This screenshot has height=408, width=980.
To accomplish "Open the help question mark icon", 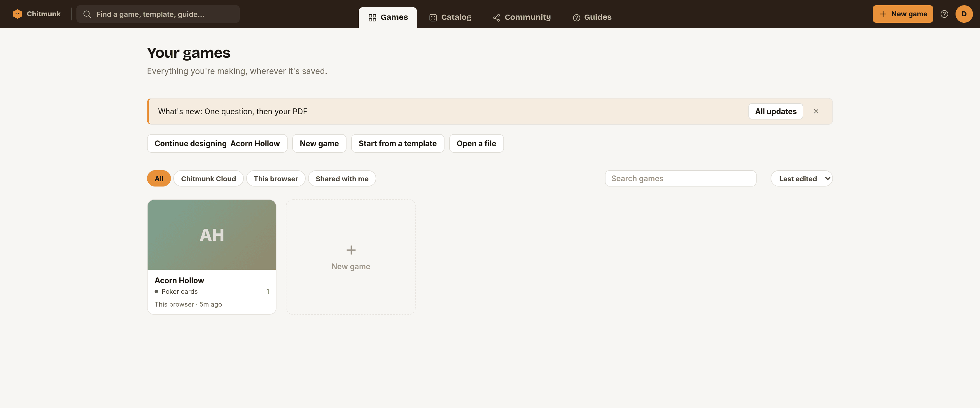I will click(944, 14).
